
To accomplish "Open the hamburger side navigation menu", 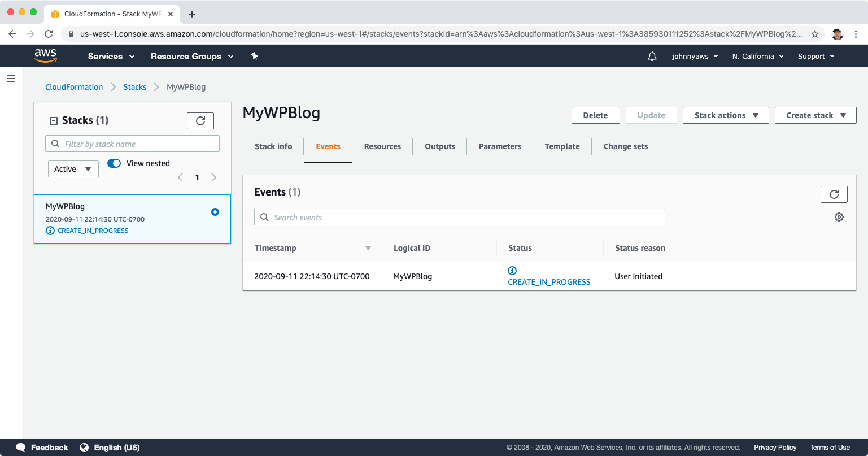I will [x=11, y=79].
